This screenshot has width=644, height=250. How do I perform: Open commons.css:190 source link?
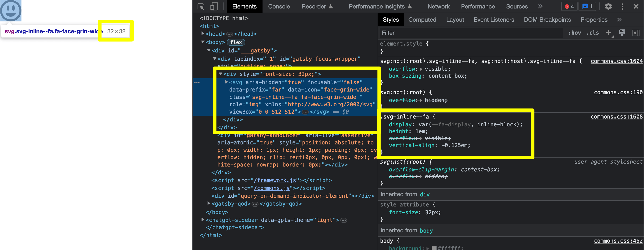(x=618, y=92)
